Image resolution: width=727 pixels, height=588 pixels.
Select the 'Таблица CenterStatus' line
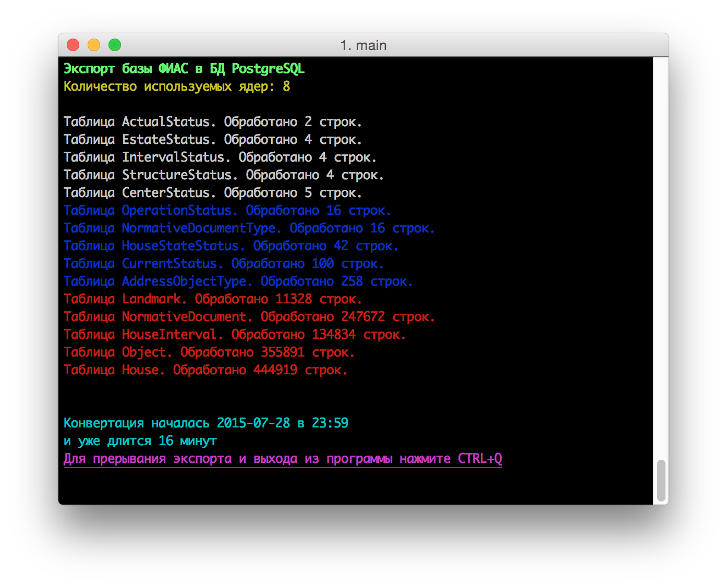(x=213, y=193)
